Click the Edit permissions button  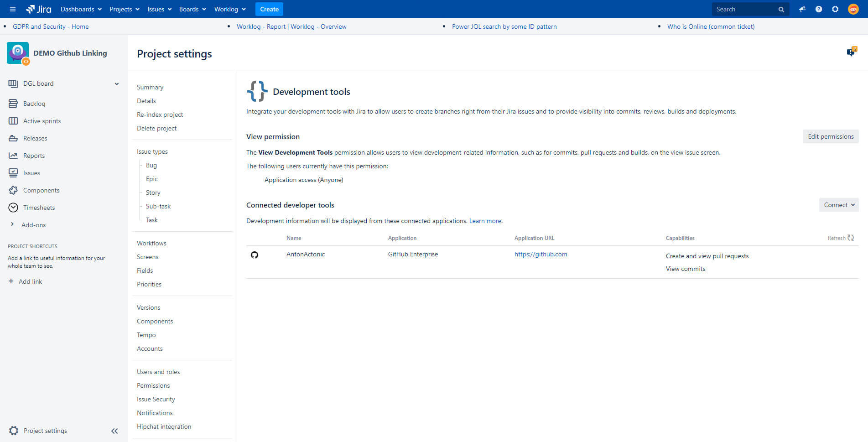click(x=831, y=136)
